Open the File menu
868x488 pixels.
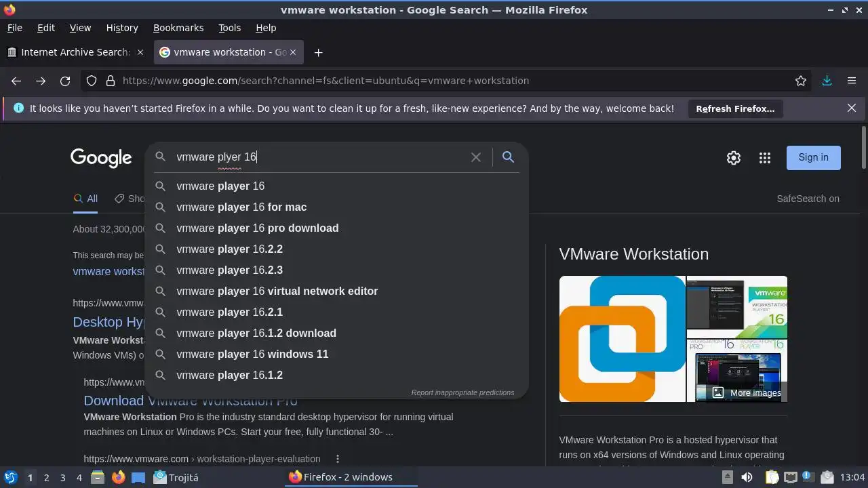[x=15, y=28]
